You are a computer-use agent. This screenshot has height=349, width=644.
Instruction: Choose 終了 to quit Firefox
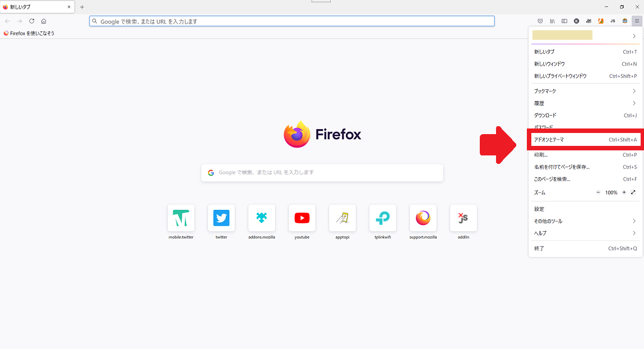(585, 249)
